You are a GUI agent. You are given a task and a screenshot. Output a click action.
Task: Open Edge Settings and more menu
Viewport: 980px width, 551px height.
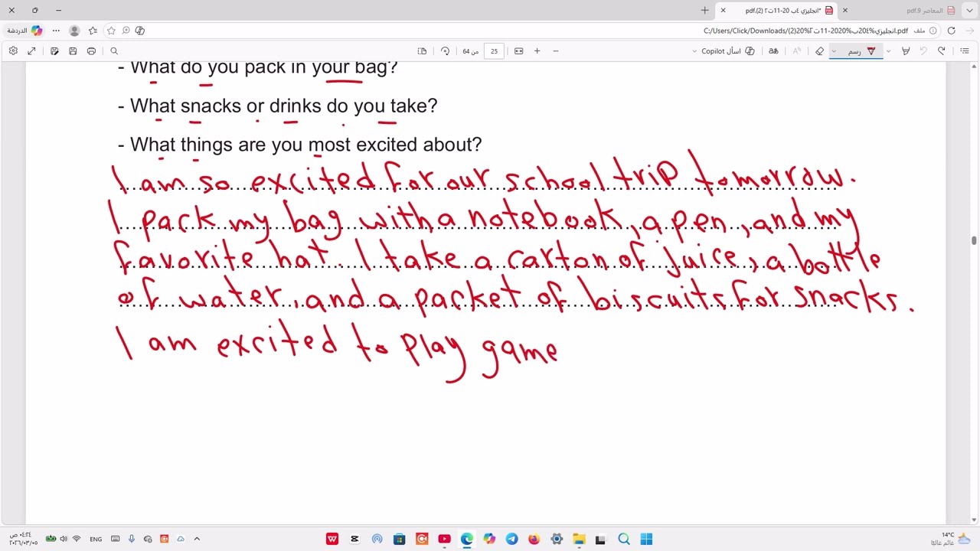point(56,31)
